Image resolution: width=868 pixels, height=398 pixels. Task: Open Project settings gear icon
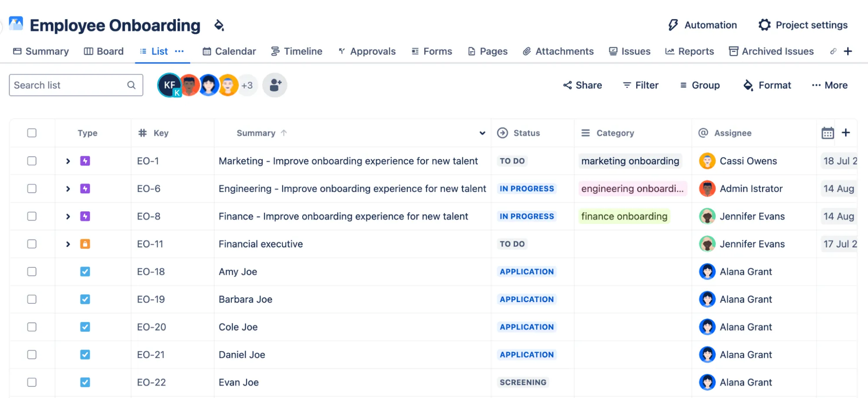pyautogui.click(x=764, y=25)
